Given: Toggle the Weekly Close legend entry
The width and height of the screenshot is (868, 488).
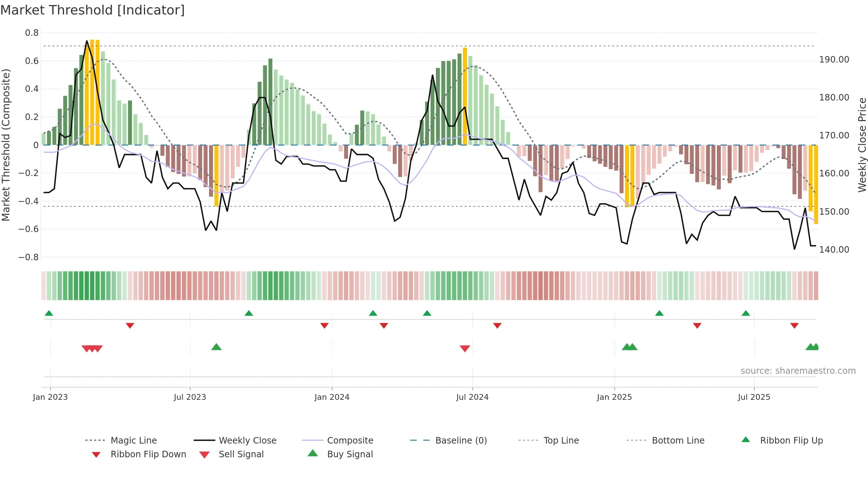Looking at the screenshot, I should (x=235, y=440).
